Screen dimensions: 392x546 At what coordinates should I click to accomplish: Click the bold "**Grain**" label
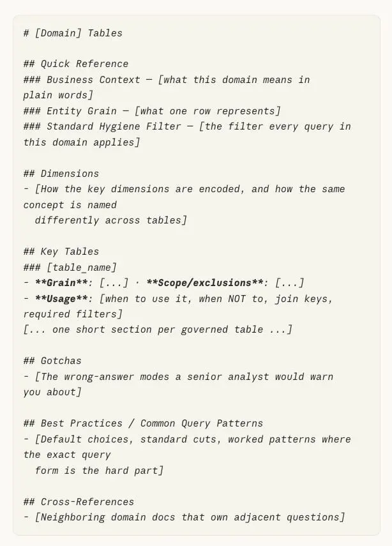pos(61,283)
